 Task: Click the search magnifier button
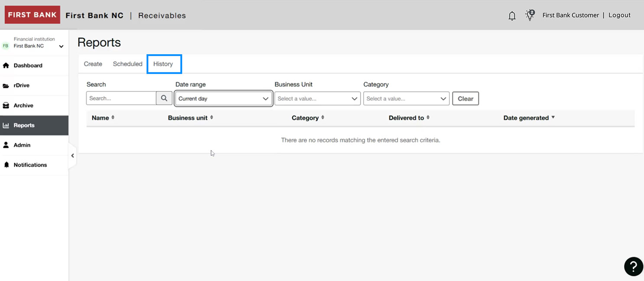point(164,98)
